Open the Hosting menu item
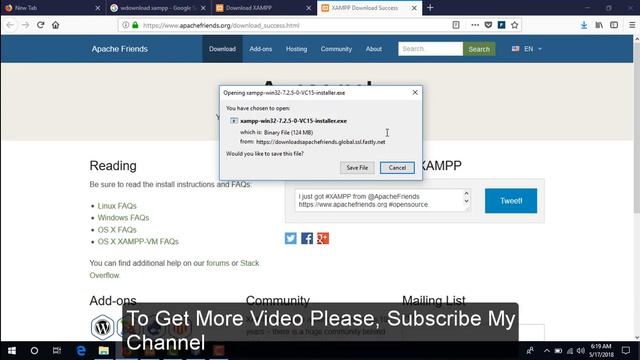The width and height of the screenshot is (640, 360). (x=296, y=49)
